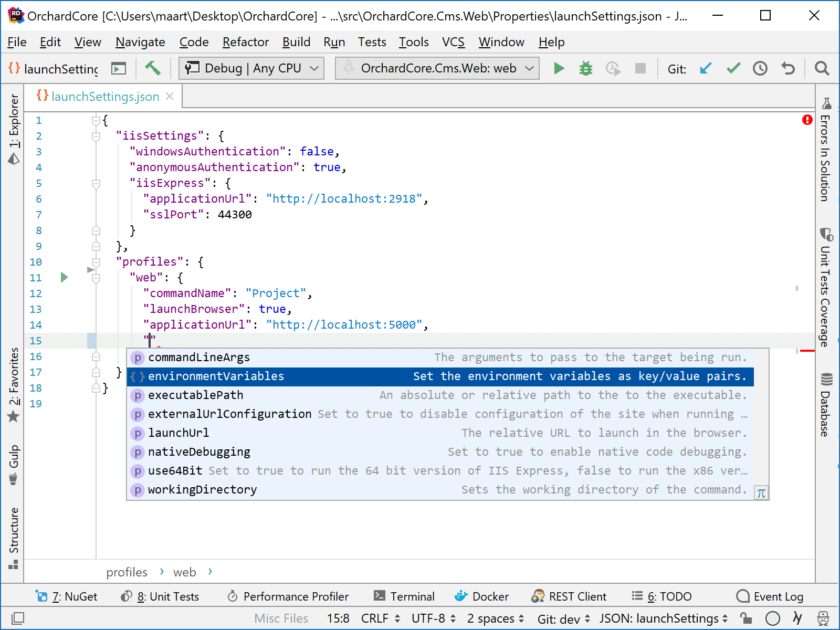Open Search Everywhere with the magnifier icon

(x=822, y=68)
